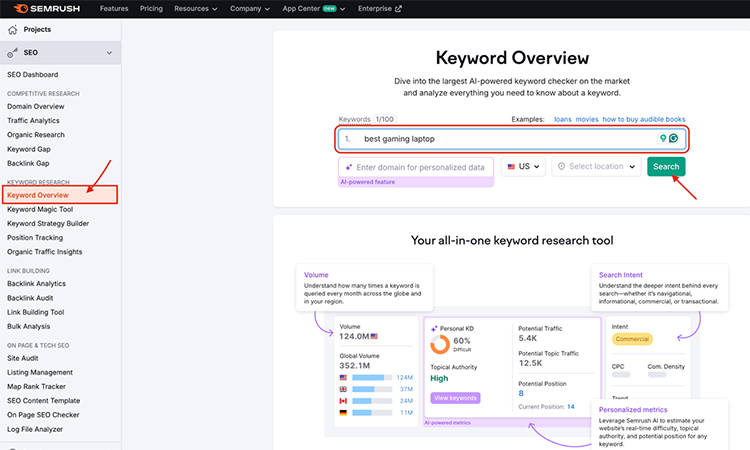Click the Commercial intent badge
This screenshot has height=450, width=750.
(x=632, y=339)
